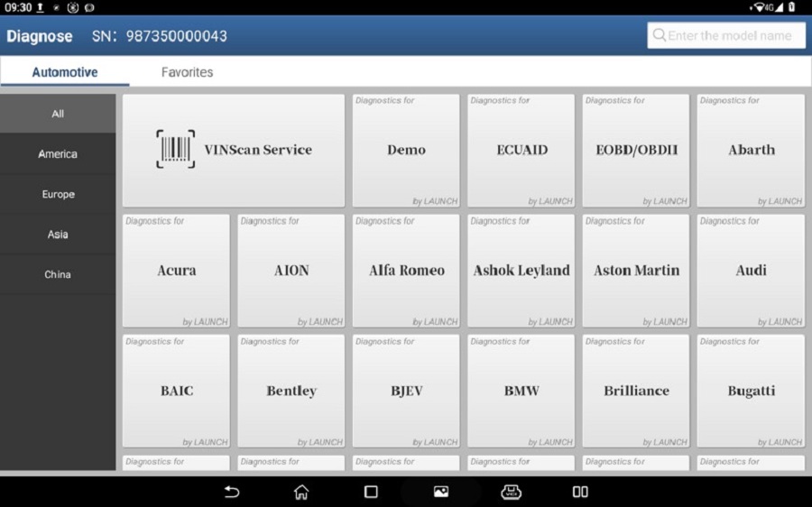The width and height of the screenshot is (812, 507).
Task: Tap the Android back arrow icon
Action: tap(232, 492)
